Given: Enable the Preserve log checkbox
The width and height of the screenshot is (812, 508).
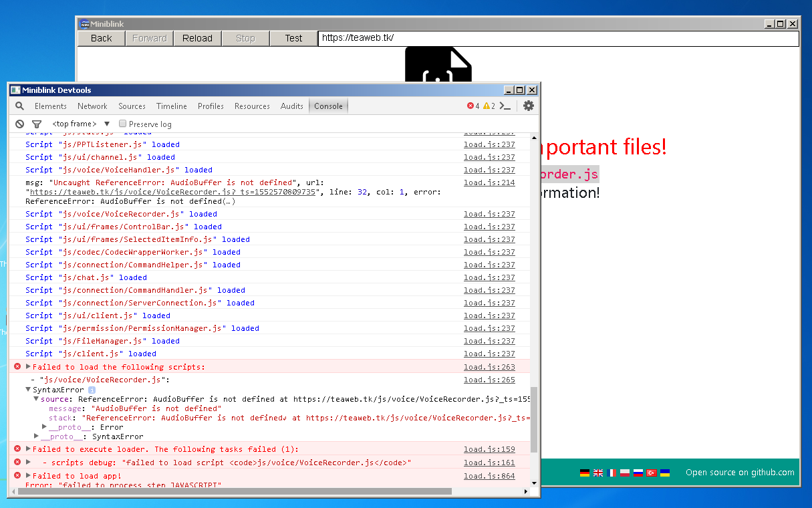Looking at the screenshot, I should 122,124.
